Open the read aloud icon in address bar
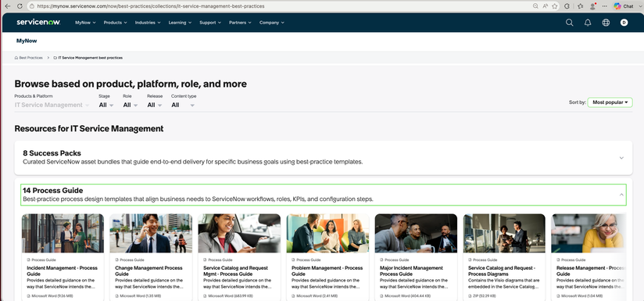 546,6
